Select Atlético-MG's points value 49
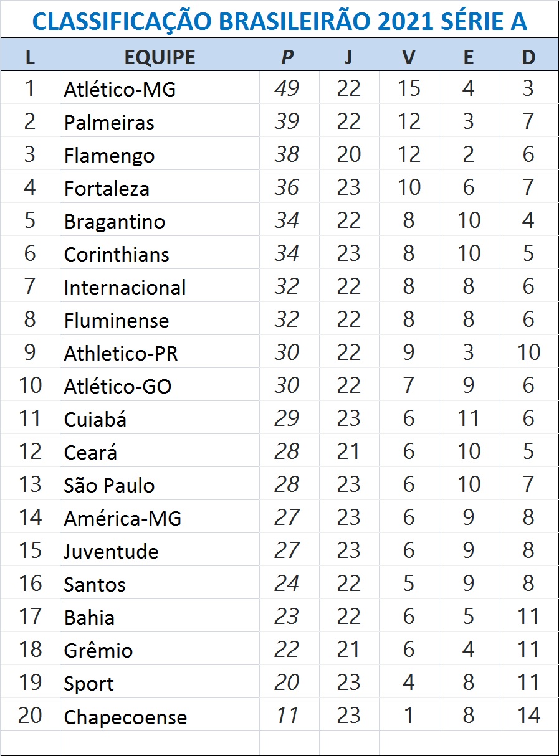This screenshot has height=756, width=559. (287, 89)
